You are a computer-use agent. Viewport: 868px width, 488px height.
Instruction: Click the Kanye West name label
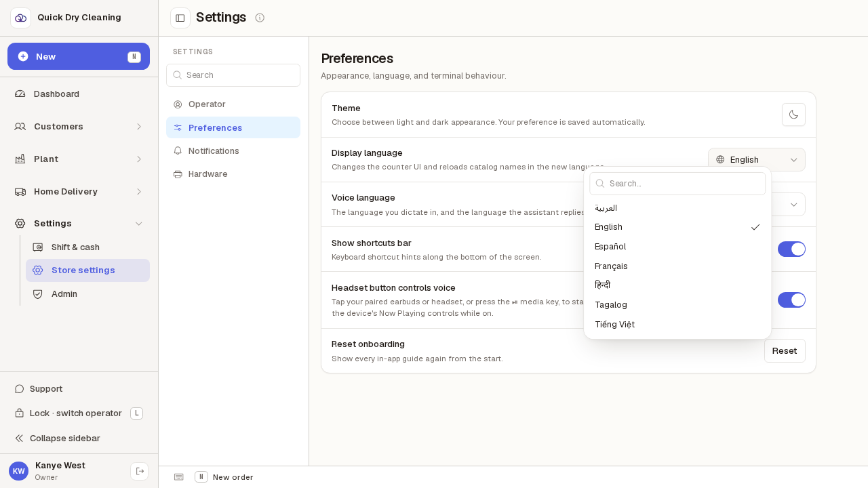click(60, 465)
